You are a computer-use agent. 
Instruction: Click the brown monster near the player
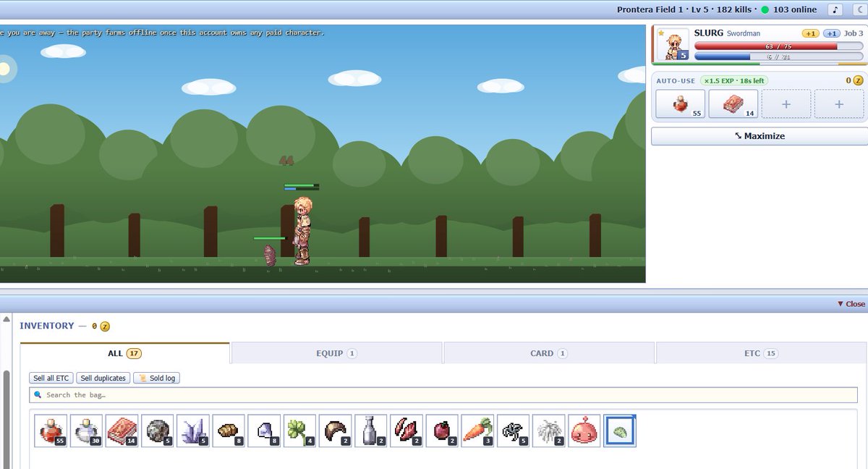[x=270, y=255]
